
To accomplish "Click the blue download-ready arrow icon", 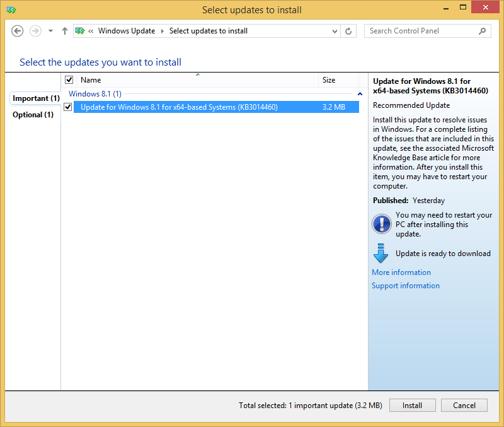I will [x=381, y=253].
